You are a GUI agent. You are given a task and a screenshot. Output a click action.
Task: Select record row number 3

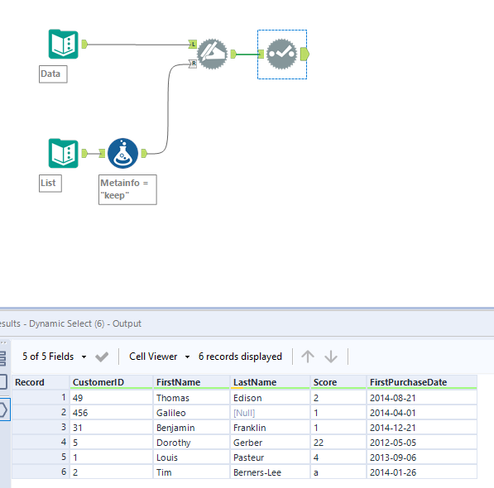click(41, 428)
